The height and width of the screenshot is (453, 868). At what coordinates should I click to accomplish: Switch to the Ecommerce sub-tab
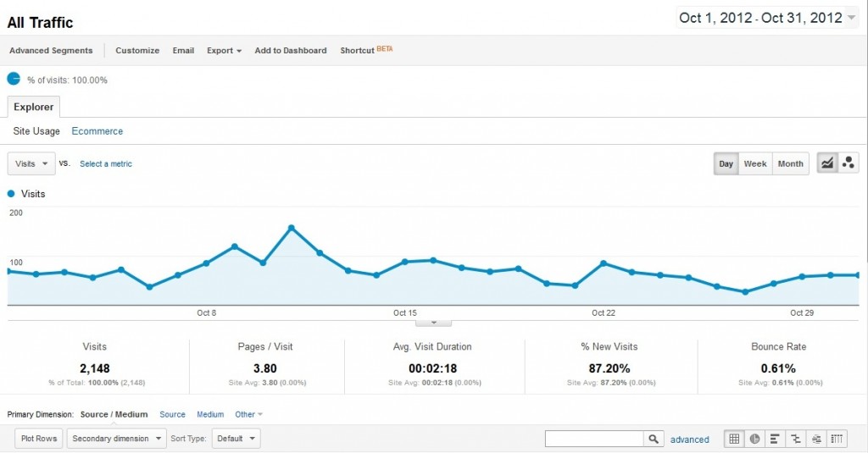pyautogui.click(x=97, y=131)
